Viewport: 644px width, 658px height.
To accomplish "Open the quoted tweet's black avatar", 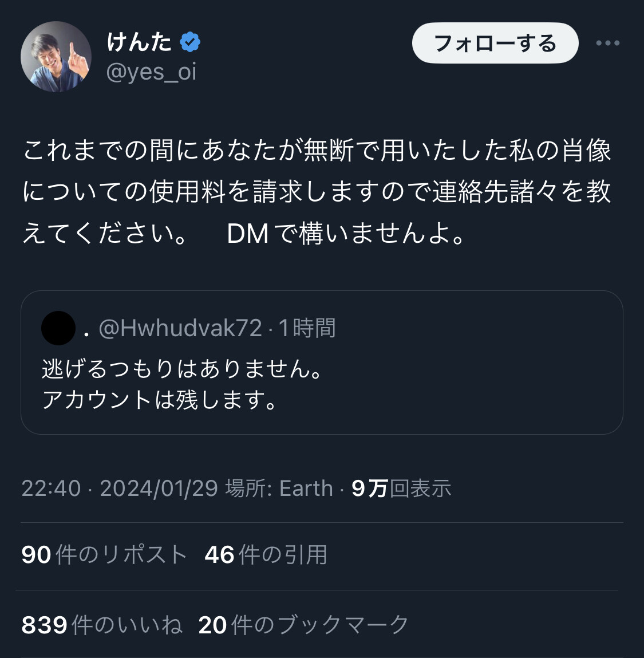I will [58, 328].
